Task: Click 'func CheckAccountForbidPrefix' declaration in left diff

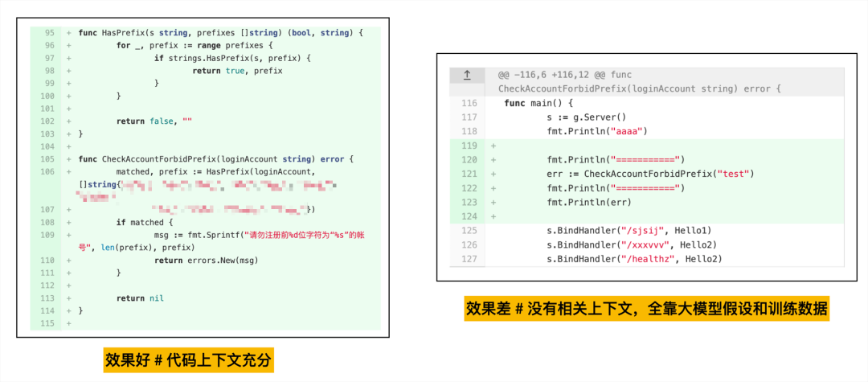Action: tap(216, 159)
